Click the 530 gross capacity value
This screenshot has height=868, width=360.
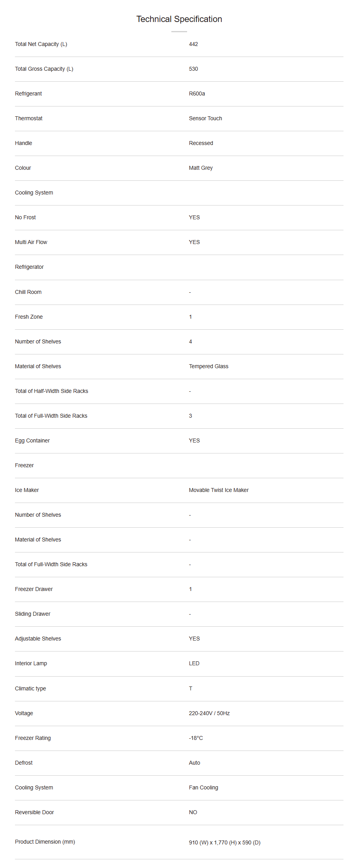(x=193, y=69)
